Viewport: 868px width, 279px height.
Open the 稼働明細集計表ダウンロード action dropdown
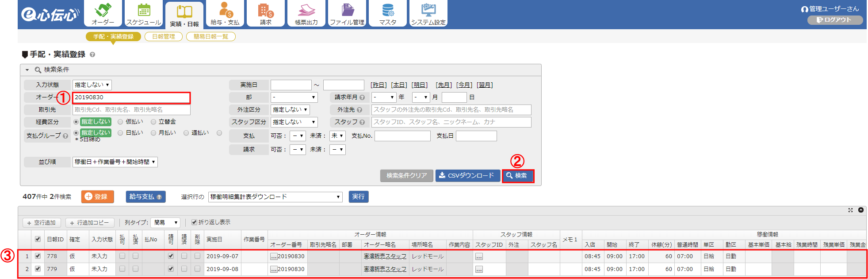pos(275,197)
